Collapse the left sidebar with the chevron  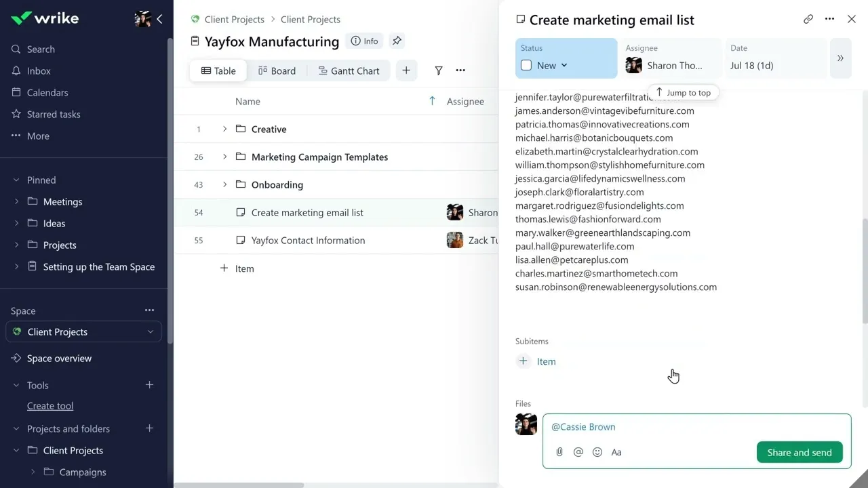tap(159, 19)
